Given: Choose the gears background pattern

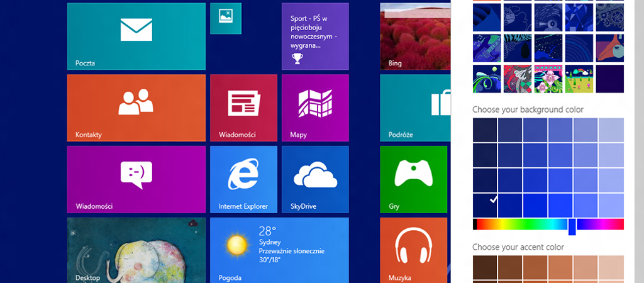Looking at the screenshot, I should [x=609, y=17].
